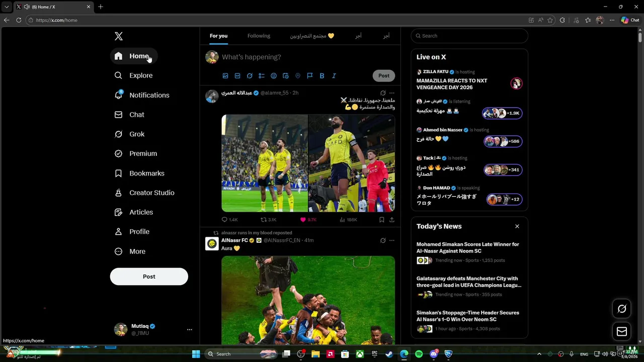Open Premium in the sidebar
Viewport: 644px width, 362px height.
[136, 153]
